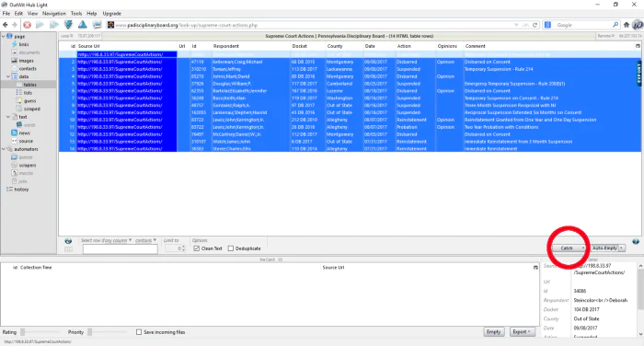This screenshot has height=346, width=644.
Task: Enable the Deduplicate checkbox
Action: coord(231,248)
